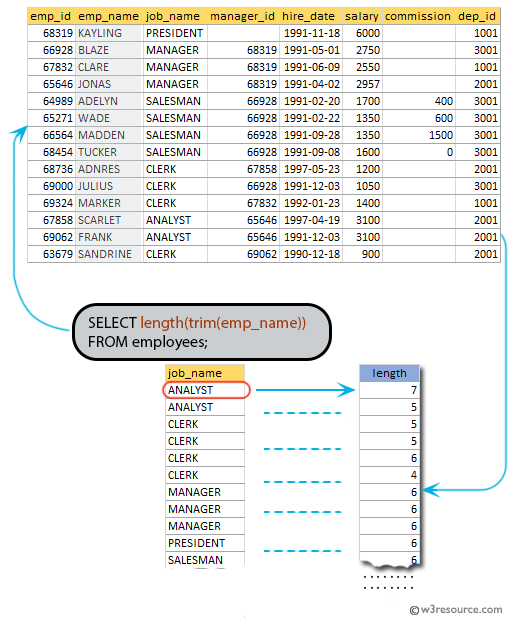Click hire date 1991-02-22
This screenshot has height=623, width=524.
pos(310,118)
